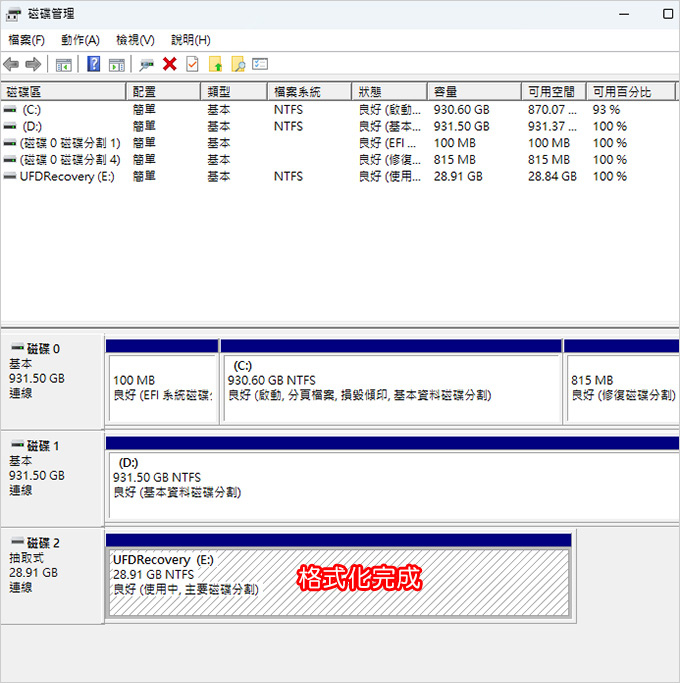This screenshot has width=680, height=683.
Task: Click the Forward arrow toolbar icon
Action: (33, 64)
